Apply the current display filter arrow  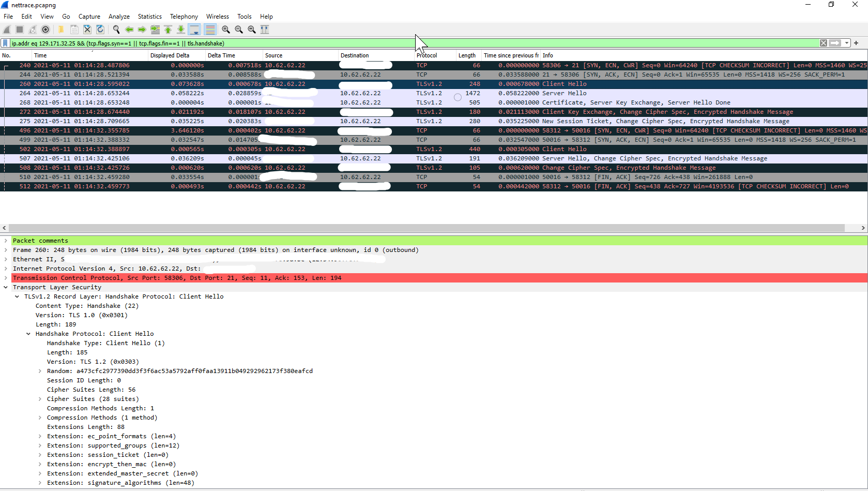(835, 43)
